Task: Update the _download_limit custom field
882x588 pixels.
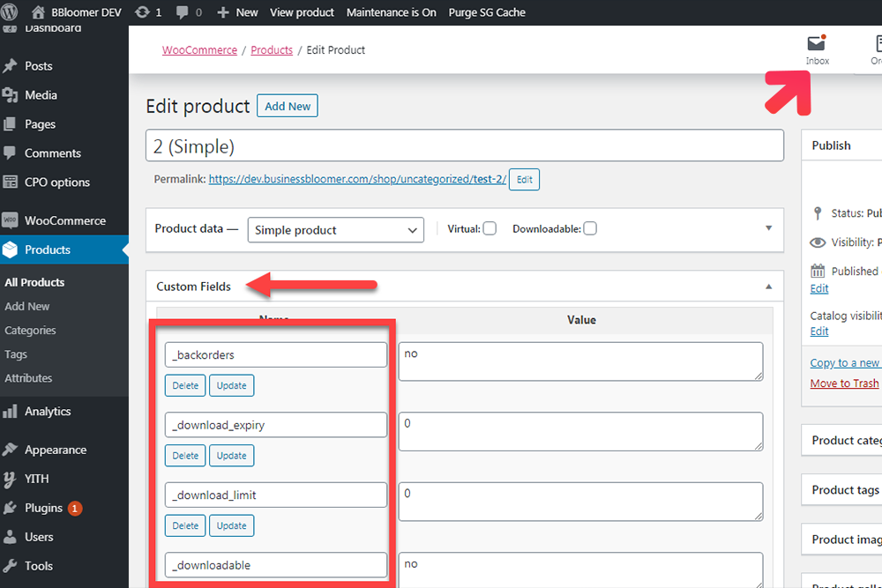Action: click(x=232, y=525)
